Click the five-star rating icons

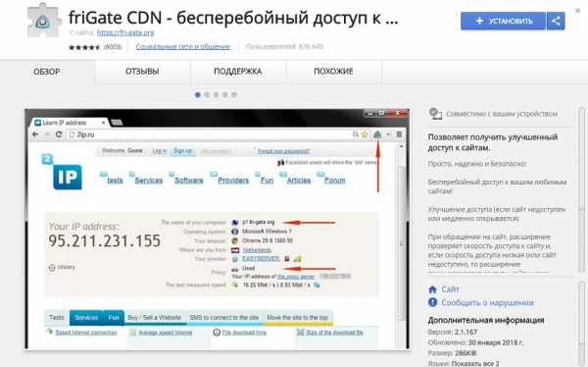[x=84, y=47]
